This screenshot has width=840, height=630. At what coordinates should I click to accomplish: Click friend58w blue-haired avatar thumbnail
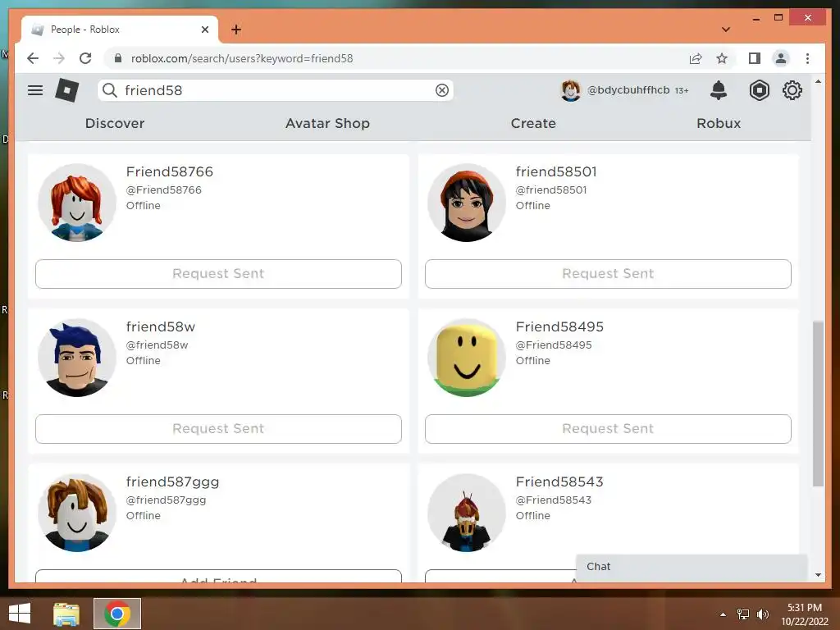click(77, 358)
